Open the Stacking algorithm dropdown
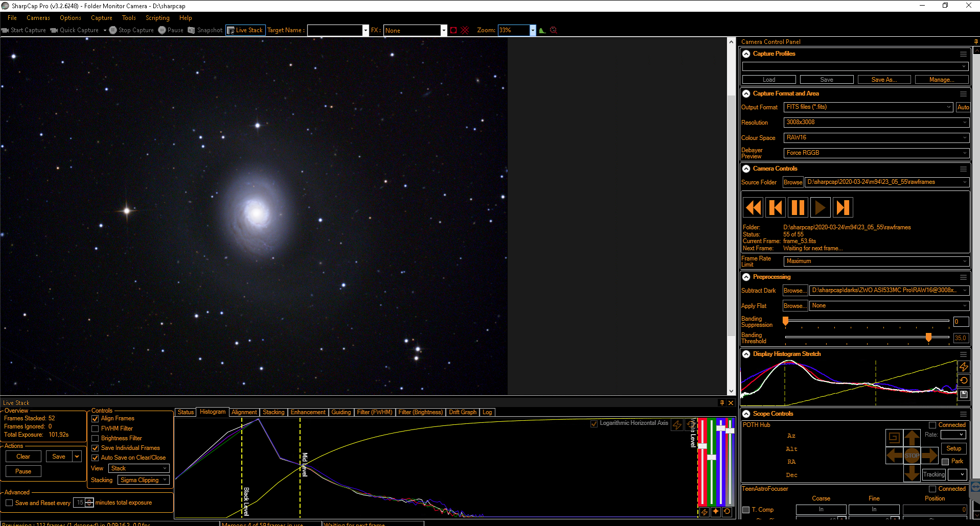This screenshot has height=526, width=980. click(x=144, y=480)
